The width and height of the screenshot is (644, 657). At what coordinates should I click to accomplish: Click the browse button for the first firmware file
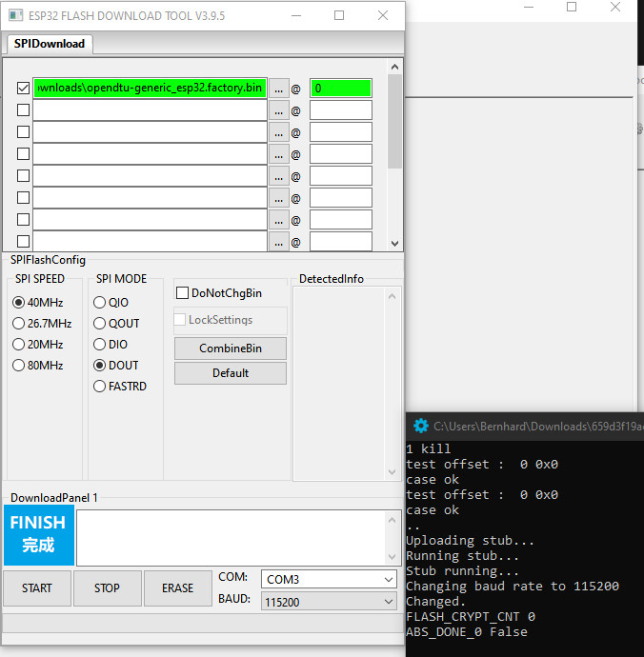[278, 89]
